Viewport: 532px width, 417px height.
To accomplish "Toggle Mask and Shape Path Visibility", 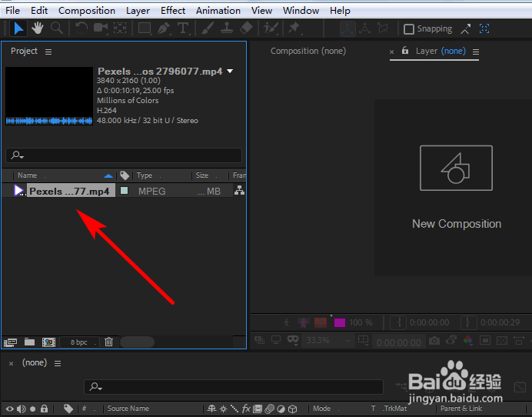I will (x=293, y=340).
